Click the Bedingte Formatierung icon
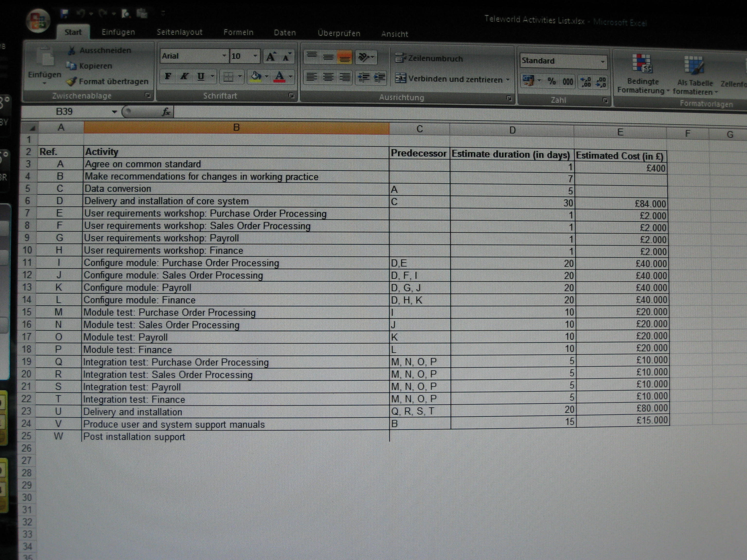This screenshot has height=560, width=747. [x=642, y=64]
